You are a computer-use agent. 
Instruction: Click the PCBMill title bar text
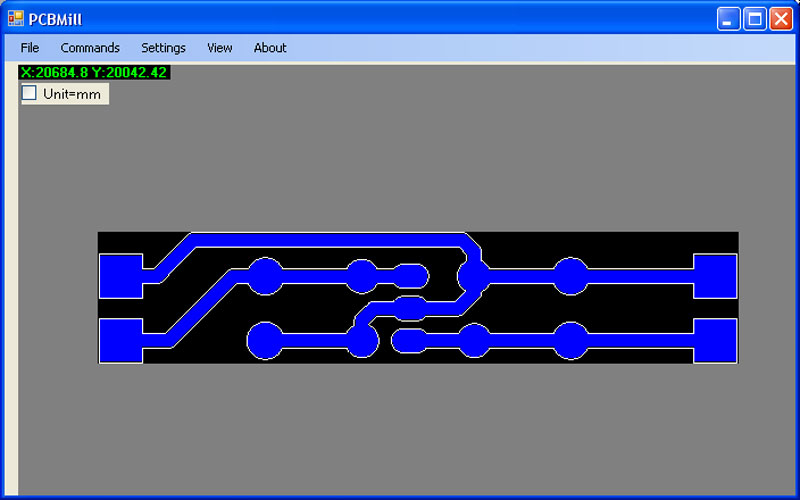click(55, 19)
